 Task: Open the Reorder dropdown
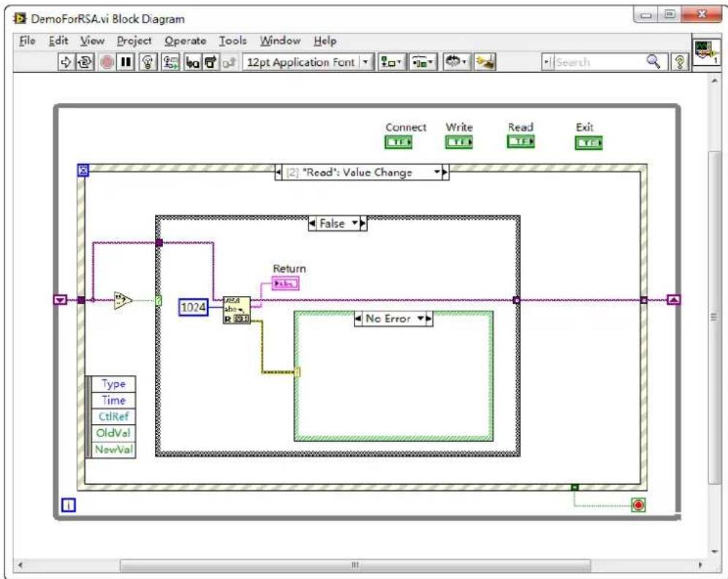tap(456, 61)
